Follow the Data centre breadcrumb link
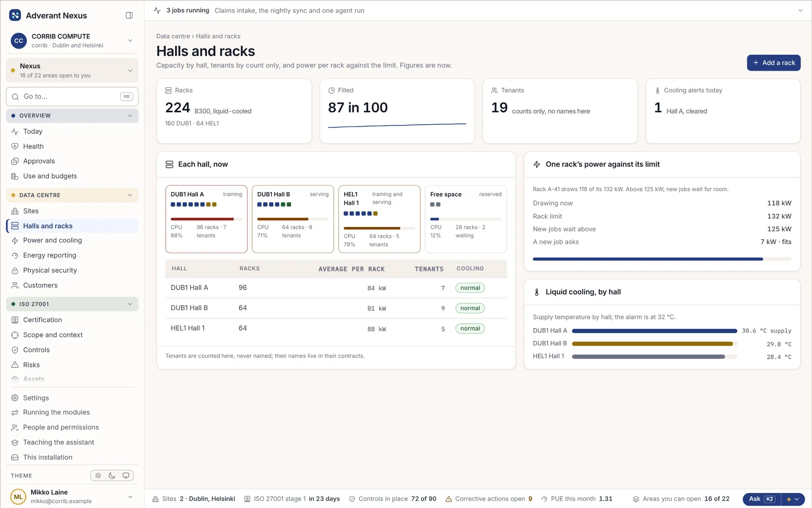Viewport: 812px width, 508px height. pyautogui.click(x=173, y=36)
